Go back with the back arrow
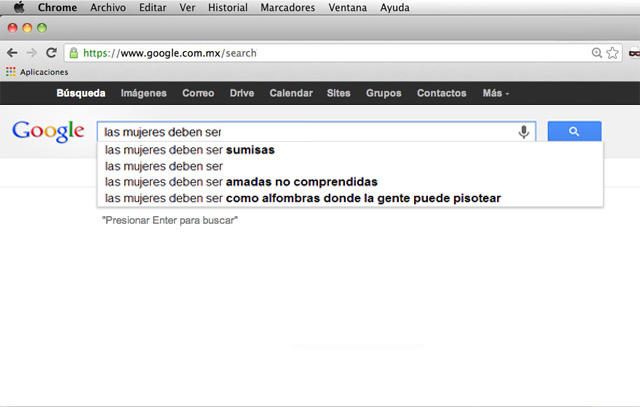Viewport: 640px width, 407px height. coord(12,53)
